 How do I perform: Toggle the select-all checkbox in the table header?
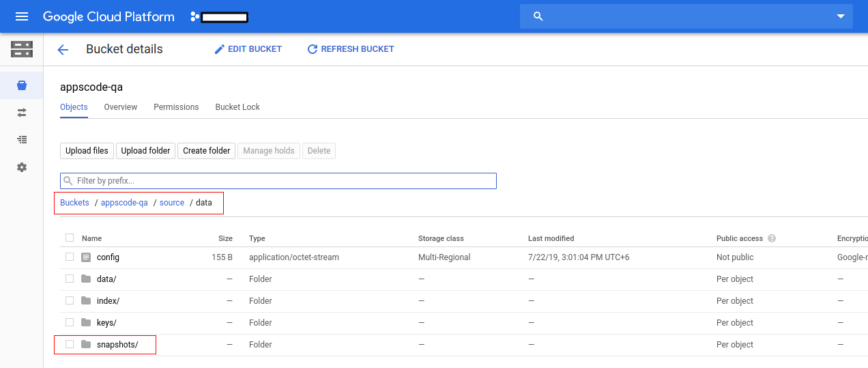pos(70,238)
